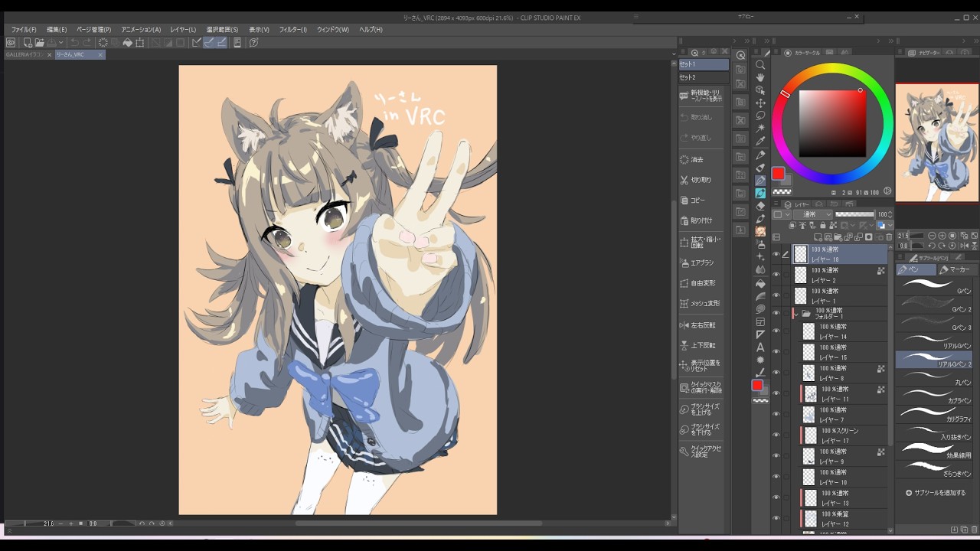Select the Operation object tool
Screen dimensions: 980x551
(760, 90)
